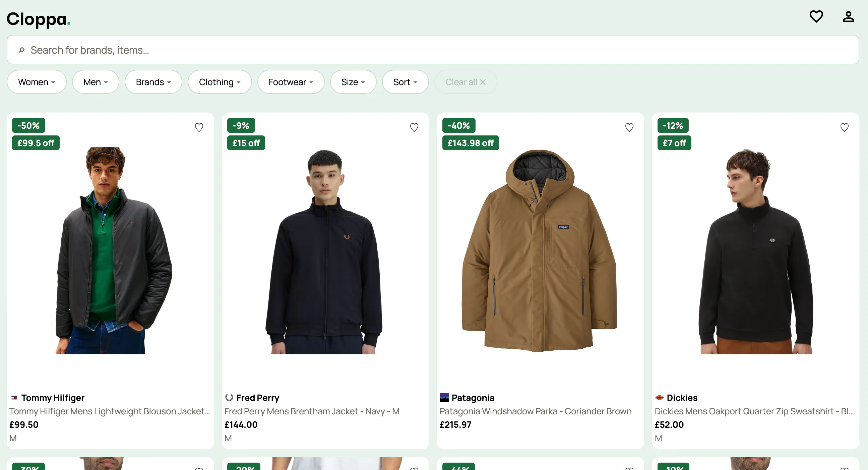Open the Fred Perry Mens Brentham Jacket title
Screen dimensions: 868x470
[312, 411]
